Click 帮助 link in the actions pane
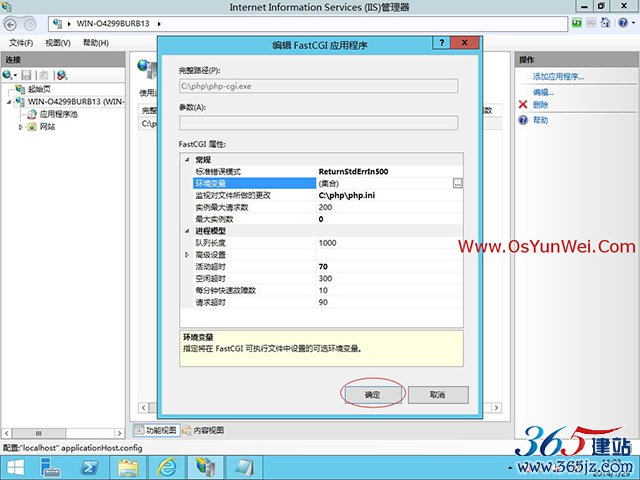 coord(540,120)
